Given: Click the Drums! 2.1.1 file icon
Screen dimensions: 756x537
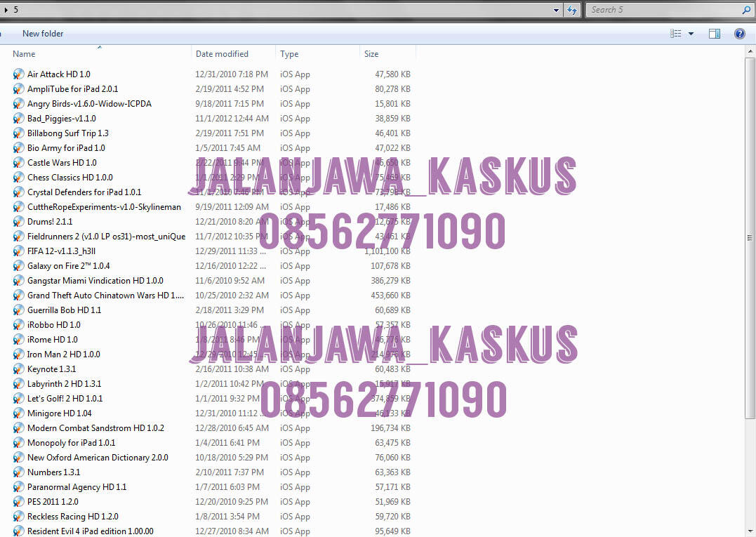Looking at the screenshot, I should [x=18, y=222].
